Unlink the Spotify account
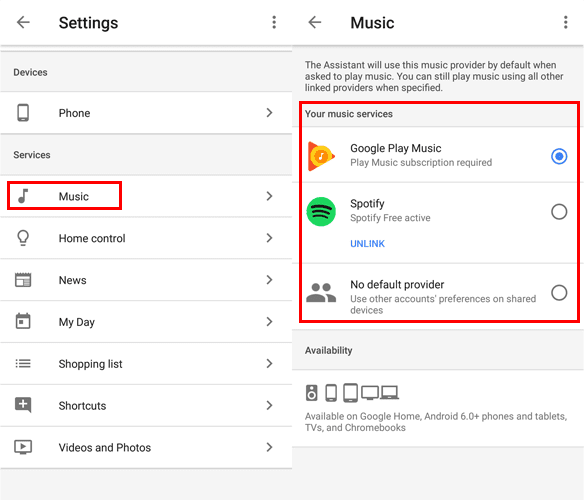 pos(367,244)
